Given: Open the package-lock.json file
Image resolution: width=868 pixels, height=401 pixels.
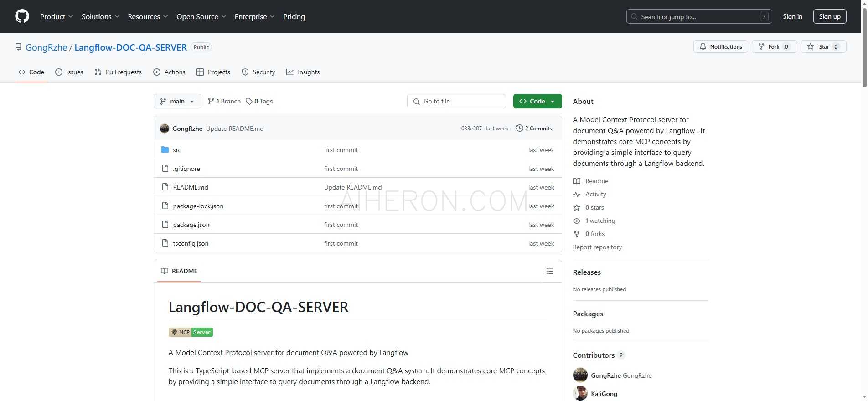Looking at the screenshot, I should click(198, 206).
